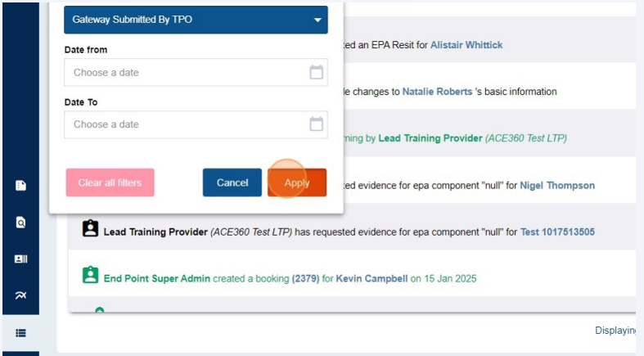Image resolution: width=644 pixels, height=356 pixels.
Task: Open the Test 1017513505 link
Action: (x=557, y=232)
